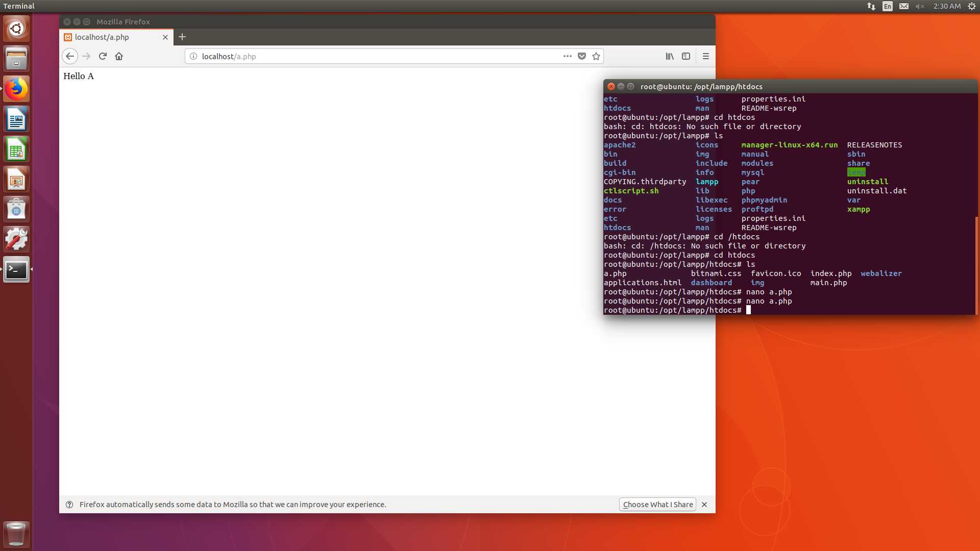Image resolution: width=980 pixels, height=551 pixels.
Task: Dismiss the Firefox data notification bar
Action: click(x=704, y=504)
